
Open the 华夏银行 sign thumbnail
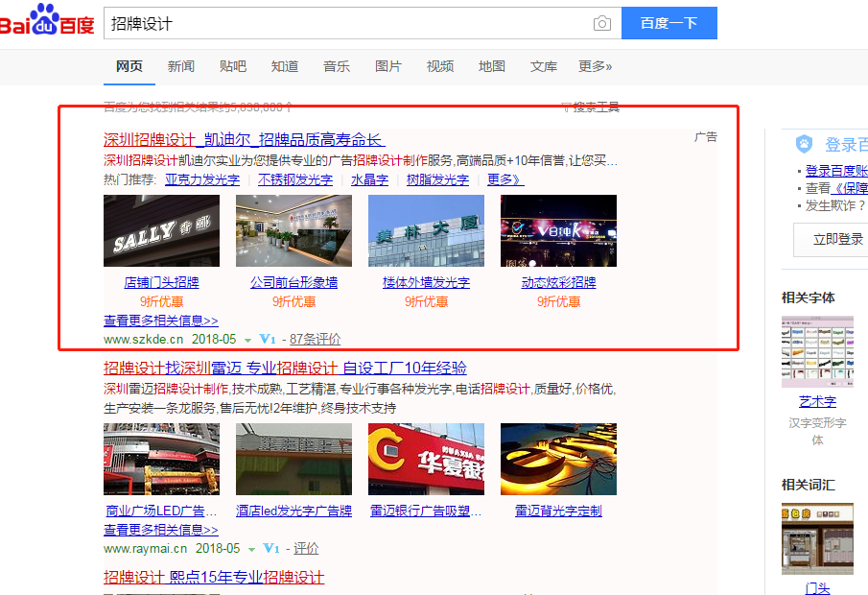click(x=426, y=460)
